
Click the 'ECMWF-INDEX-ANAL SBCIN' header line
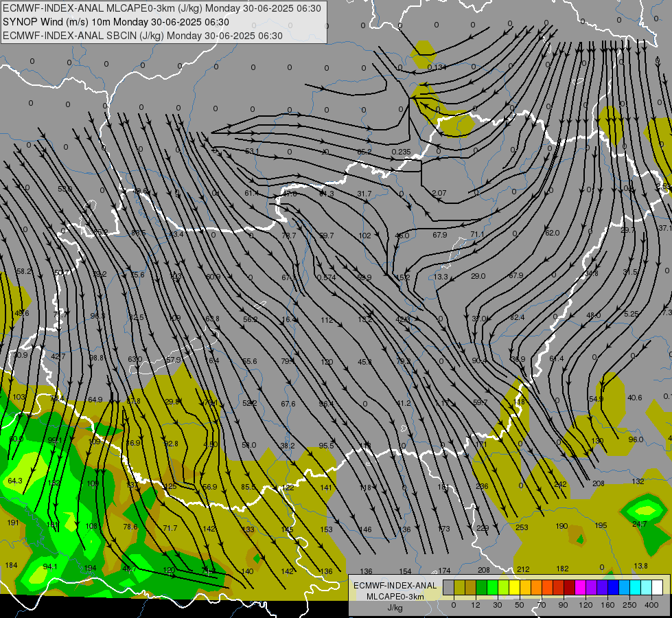pyautogui.click(x=143, y=36)
